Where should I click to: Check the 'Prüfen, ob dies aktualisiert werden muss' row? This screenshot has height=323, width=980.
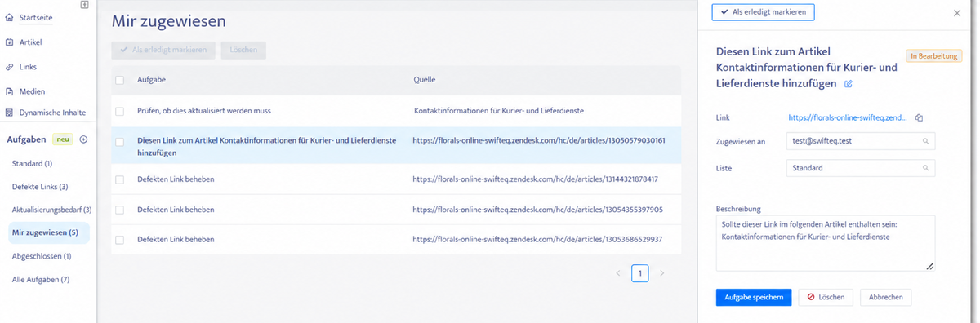(120, 110)
